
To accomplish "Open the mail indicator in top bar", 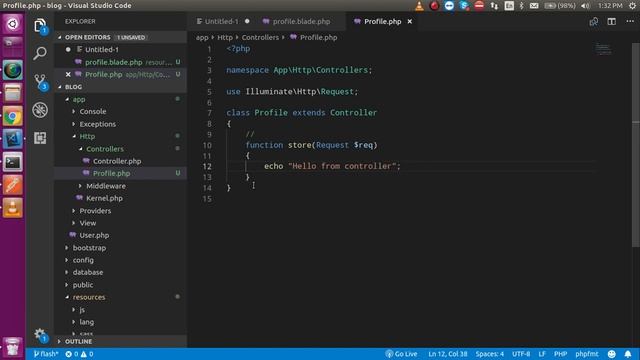I will coord(534,6).
